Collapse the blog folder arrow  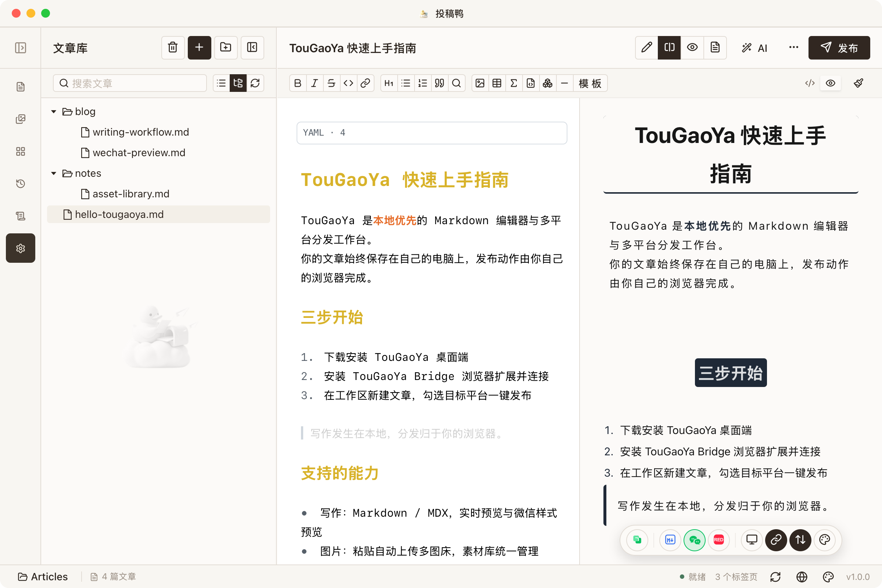(x=54, y=111)
